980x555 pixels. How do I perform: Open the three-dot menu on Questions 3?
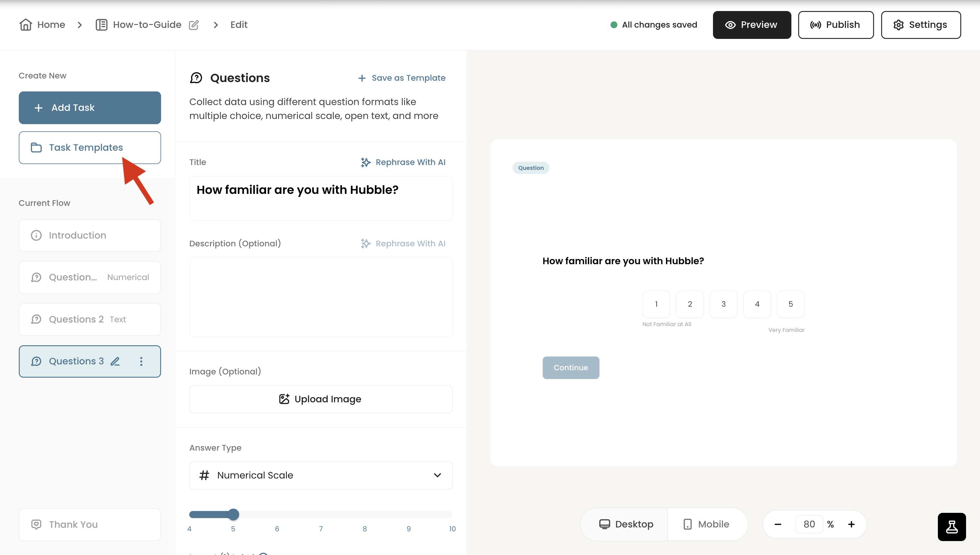coord(141,361)
